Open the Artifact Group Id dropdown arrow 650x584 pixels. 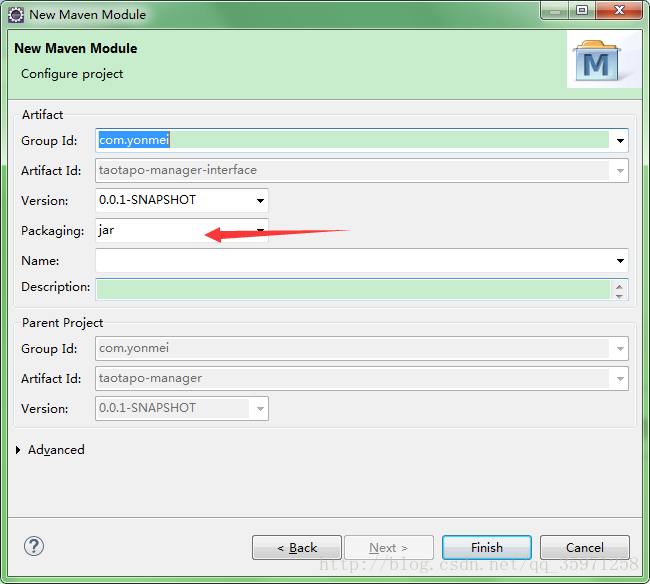(x=620, y=141)
